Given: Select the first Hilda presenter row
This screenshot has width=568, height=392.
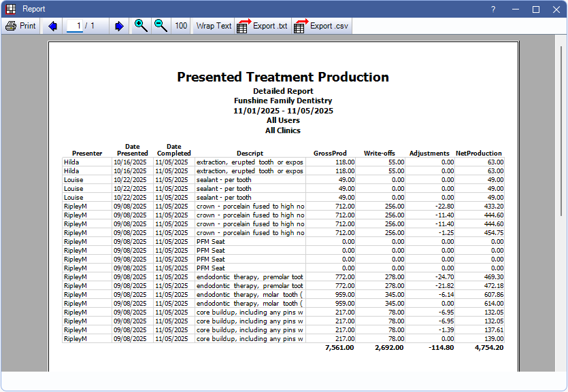Looking at the screenshot, I should coord(73,162).
